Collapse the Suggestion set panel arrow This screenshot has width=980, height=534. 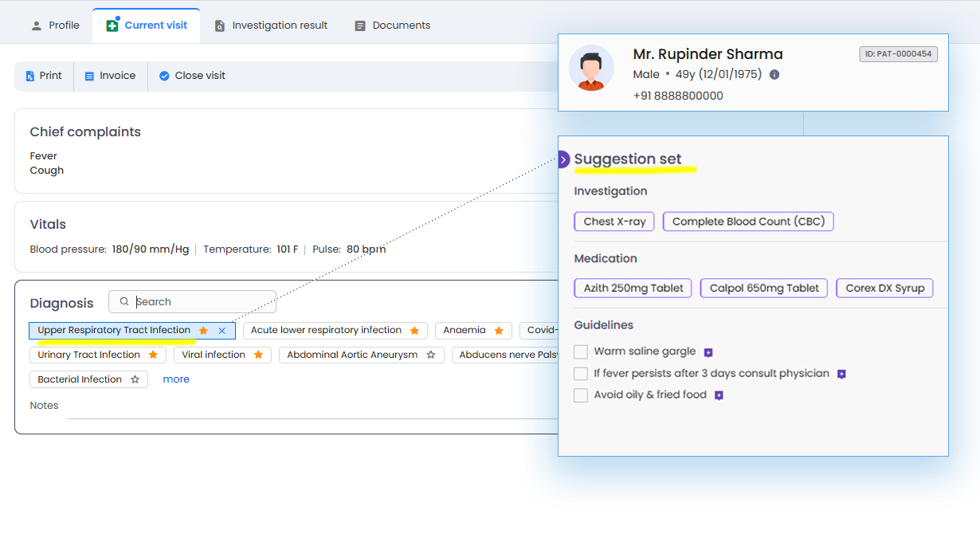[563, 159]
